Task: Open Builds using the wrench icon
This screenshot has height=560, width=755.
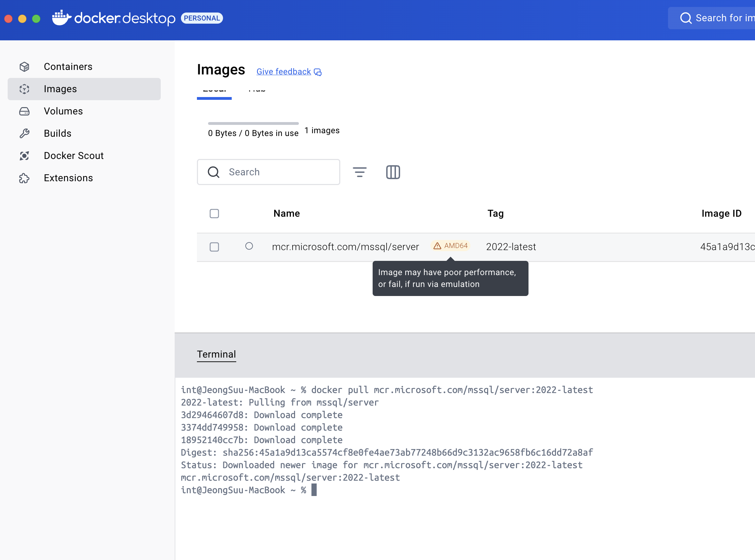Action: coord(24,133)
